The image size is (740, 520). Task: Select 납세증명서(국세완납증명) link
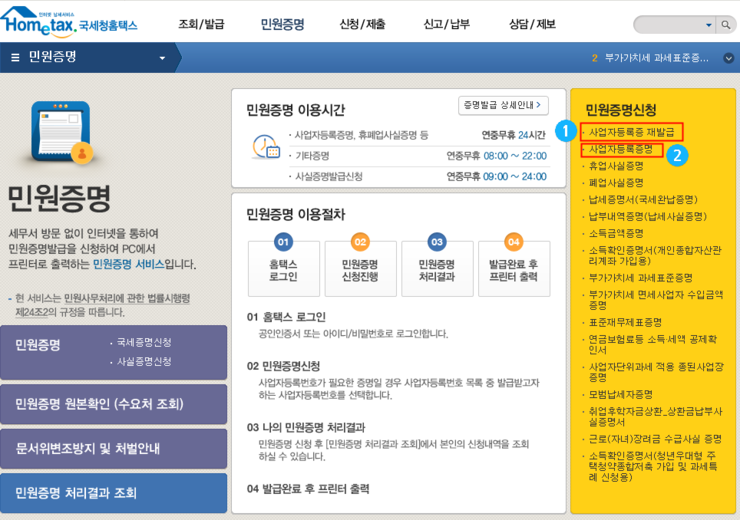643,200
